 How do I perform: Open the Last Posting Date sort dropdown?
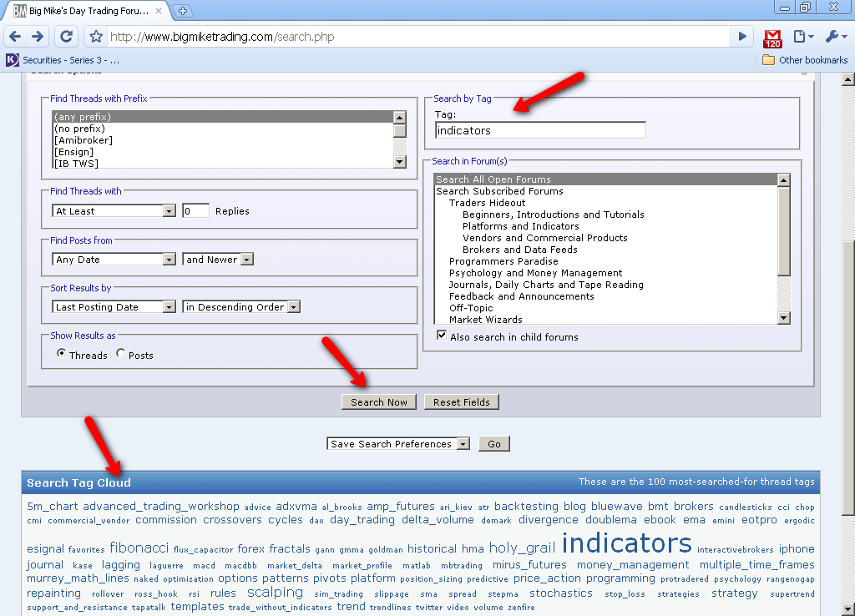(x=114, y=307)
